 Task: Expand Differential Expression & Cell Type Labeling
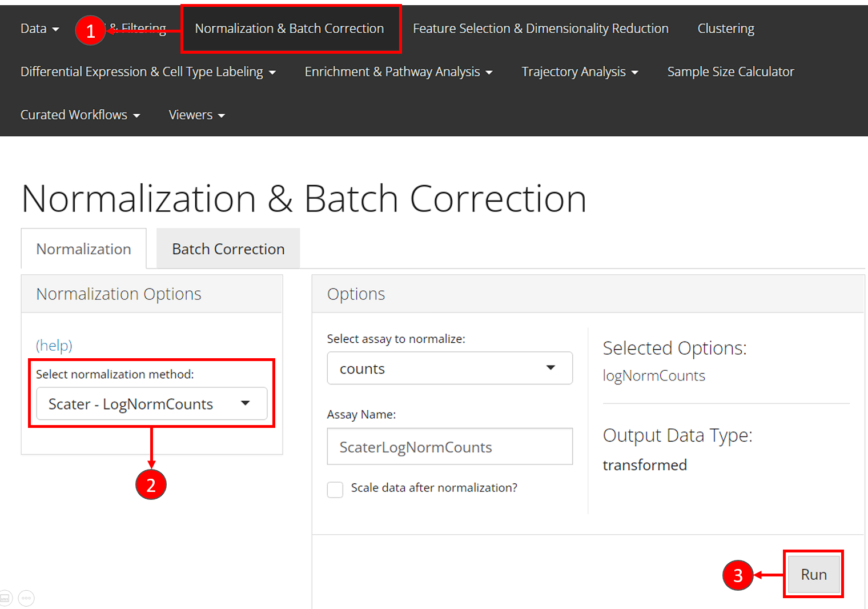tap(148, 72)
